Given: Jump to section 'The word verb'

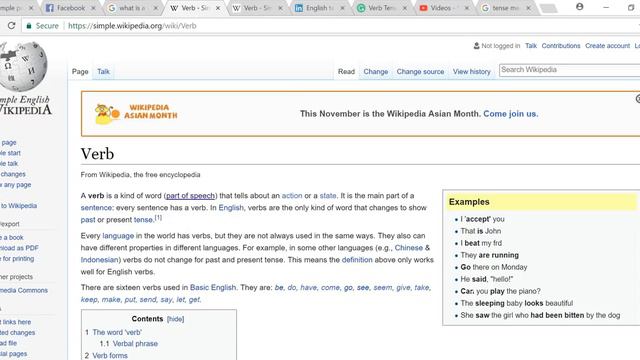Looking at the screenshot, I should coord(117,332).
